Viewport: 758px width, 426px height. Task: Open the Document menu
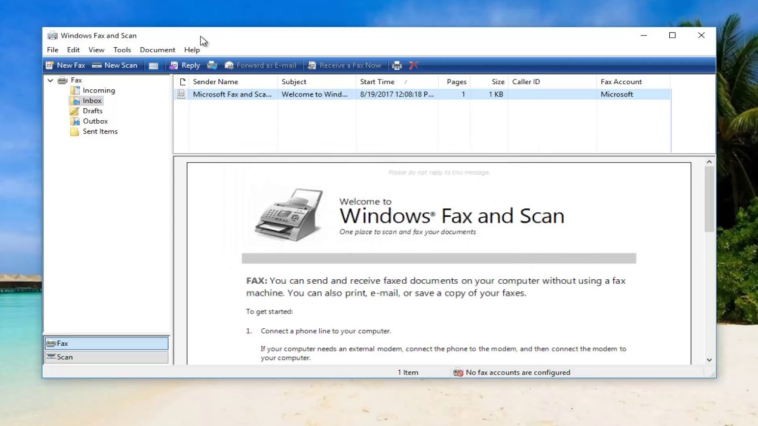(x=157, y=50)
